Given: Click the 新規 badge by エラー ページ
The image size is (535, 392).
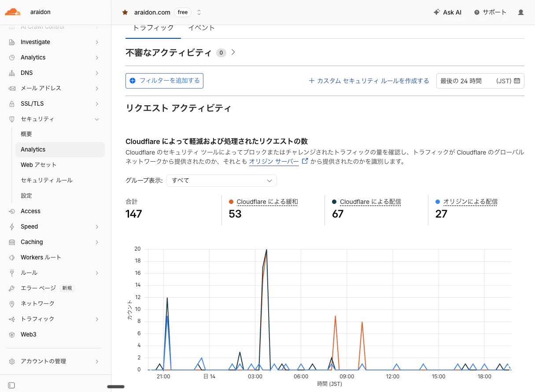Looking at the screenshot, I should (67, 288).
